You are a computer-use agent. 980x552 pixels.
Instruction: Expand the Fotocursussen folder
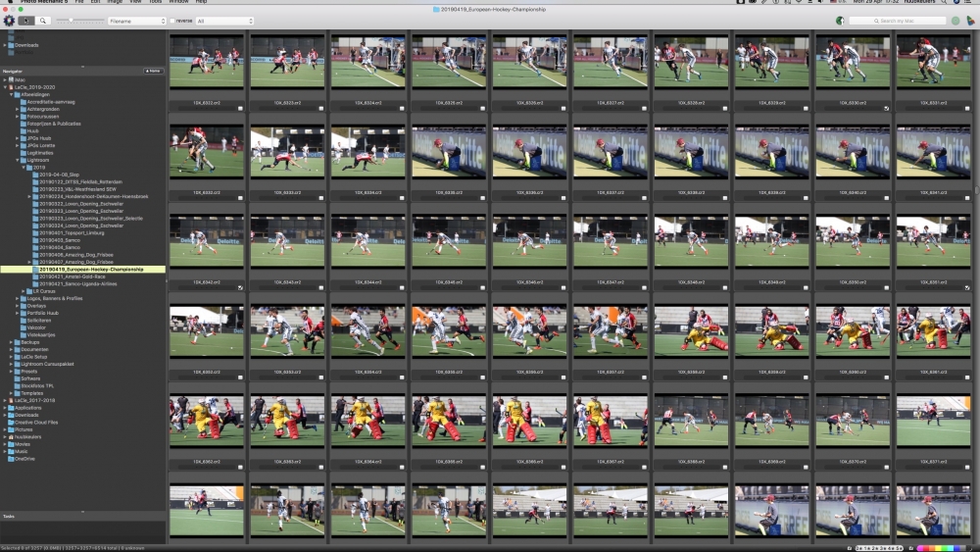[17, 117]
